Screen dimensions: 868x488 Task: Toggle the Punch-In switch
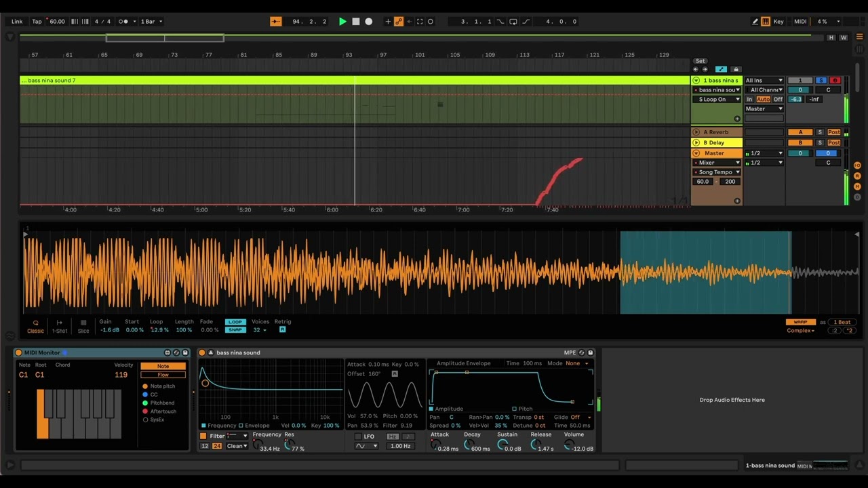click(x=500, y=21)
